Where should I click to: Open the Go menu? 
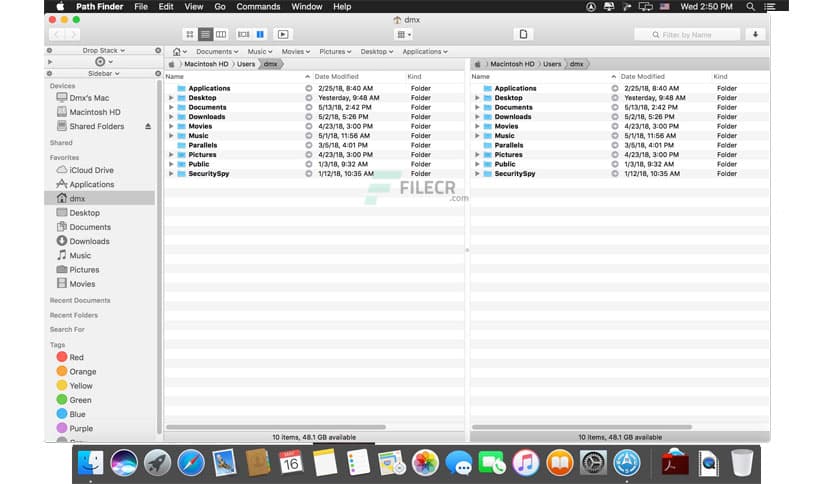tap(219, 6)
